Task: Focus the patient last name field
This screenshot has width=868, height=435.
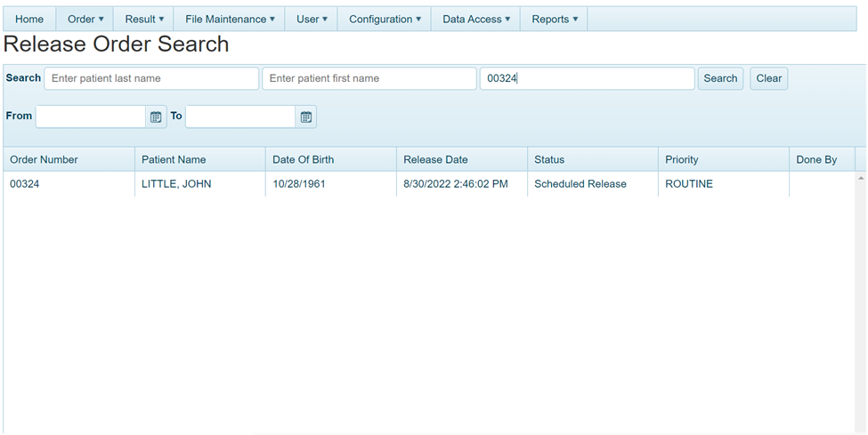Action: pos(151,78)
